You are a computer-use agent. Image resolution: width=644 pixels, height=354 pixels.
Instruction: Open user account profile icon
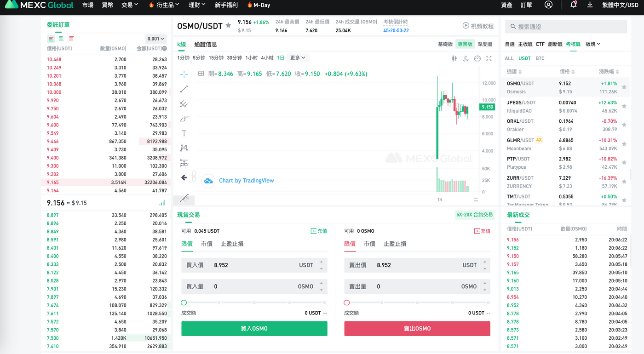point(548,5)
